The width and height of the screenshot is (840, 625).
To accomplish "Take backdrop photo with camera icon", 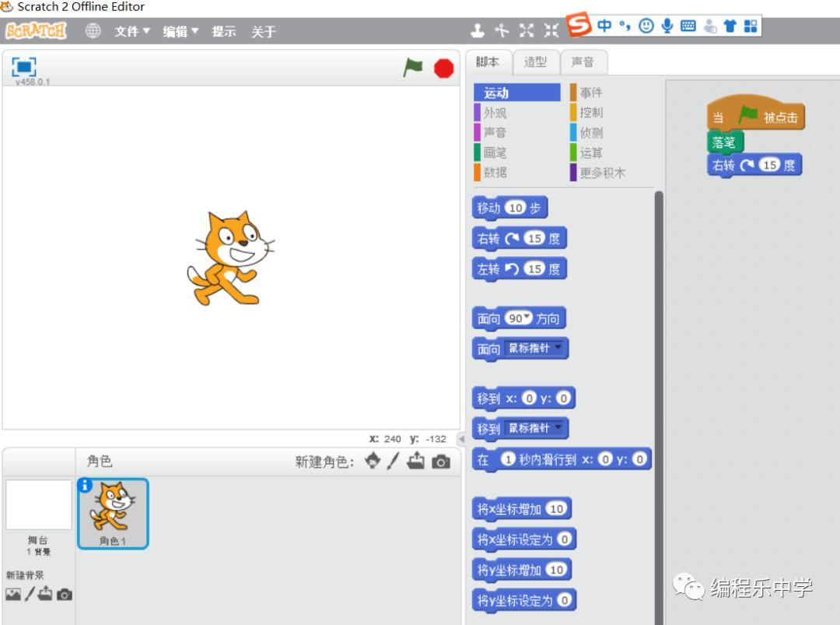I will [x=65, y=595].
